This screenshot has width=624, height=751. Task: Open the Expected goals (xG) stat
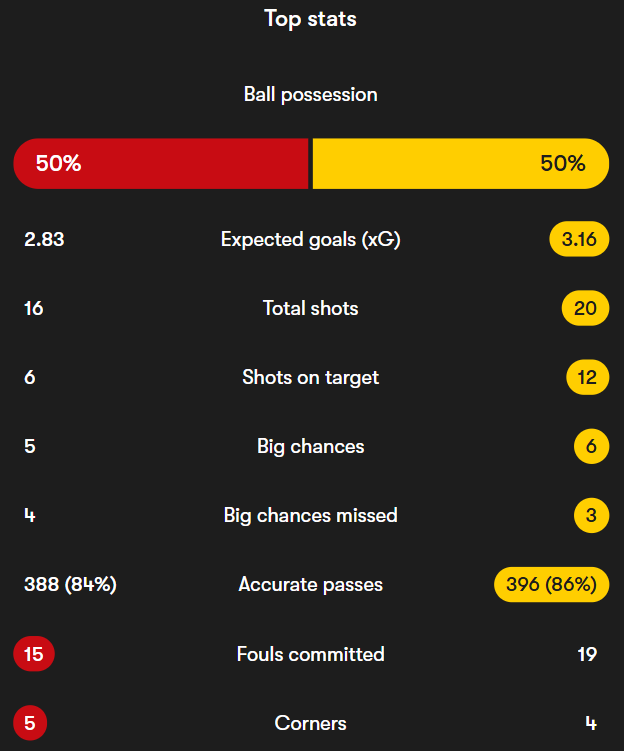(x=310, y=240)
